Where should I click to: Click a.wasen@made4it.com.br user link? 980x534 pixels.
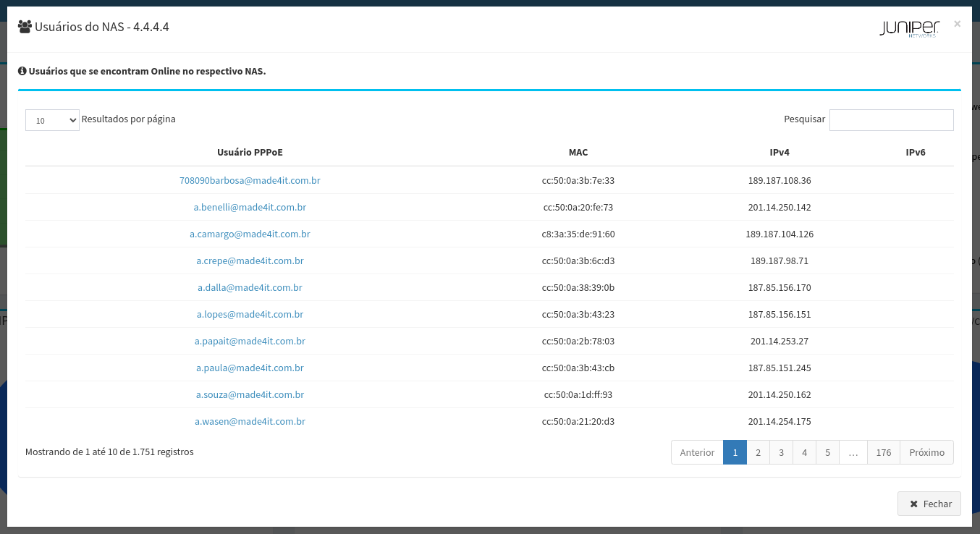click(x=250, y=422)
